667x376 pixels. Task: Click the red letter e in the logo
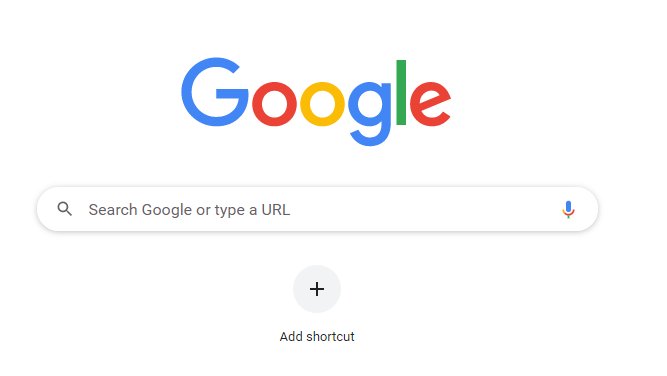[x=430, y=103]
